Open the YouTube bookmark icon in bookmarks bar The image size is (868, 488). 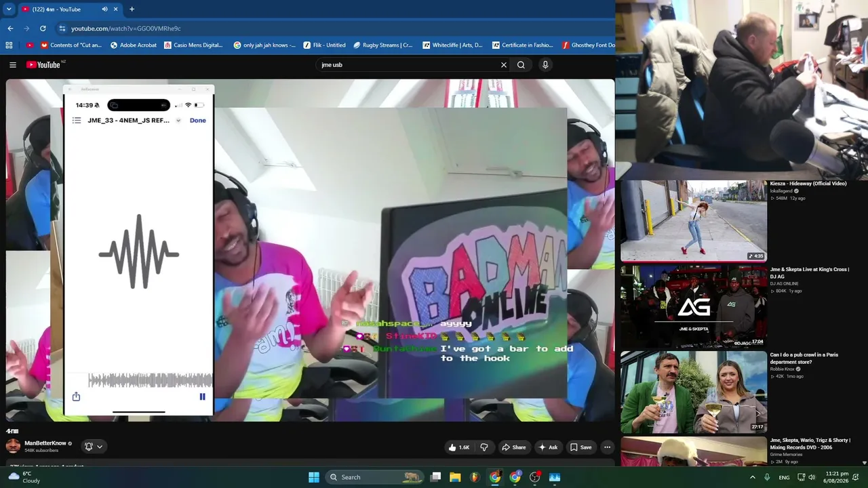pyautogui.click(x=30, y=45)
